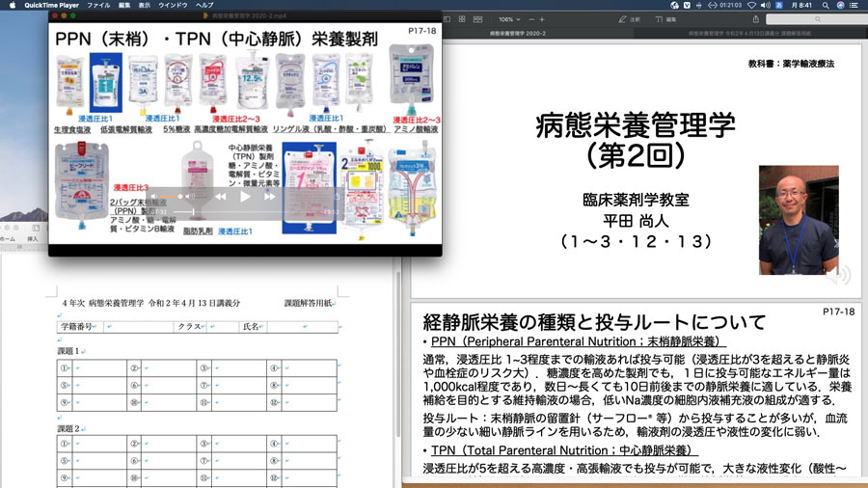Click the share icon in PDF toolbar
Image resolution: width=868 pixels, height=488 pixels.
pos(755,19)
